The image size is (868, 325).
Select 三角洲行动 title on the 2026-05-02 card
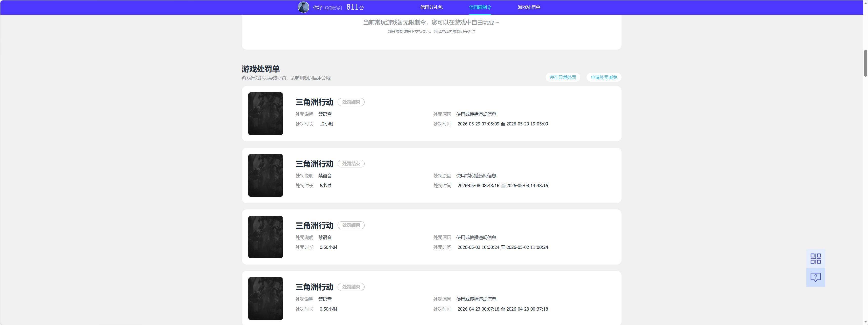pyautogui.click(x=314, y=225)
